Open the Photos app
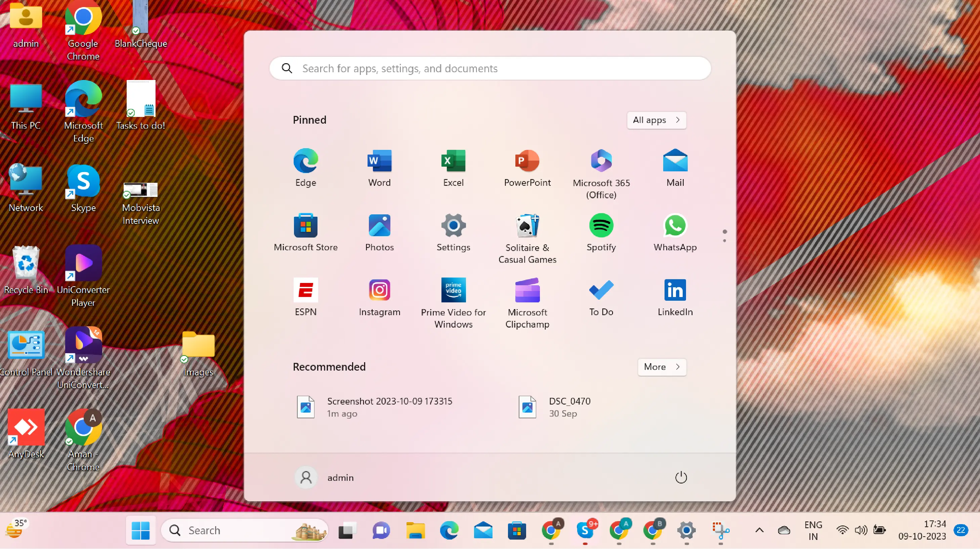The height and width of the screenshot is (549, 980). pos(379,233)
